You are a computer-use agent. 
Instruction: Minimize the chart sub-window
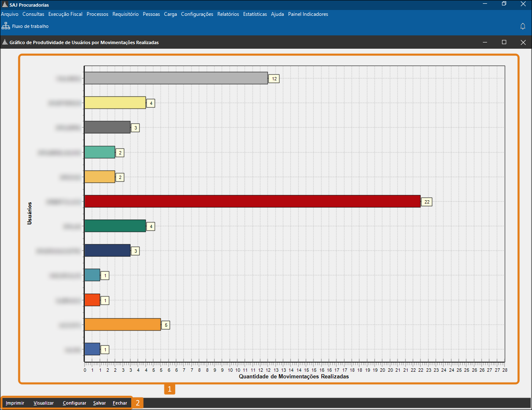[485, 42]
